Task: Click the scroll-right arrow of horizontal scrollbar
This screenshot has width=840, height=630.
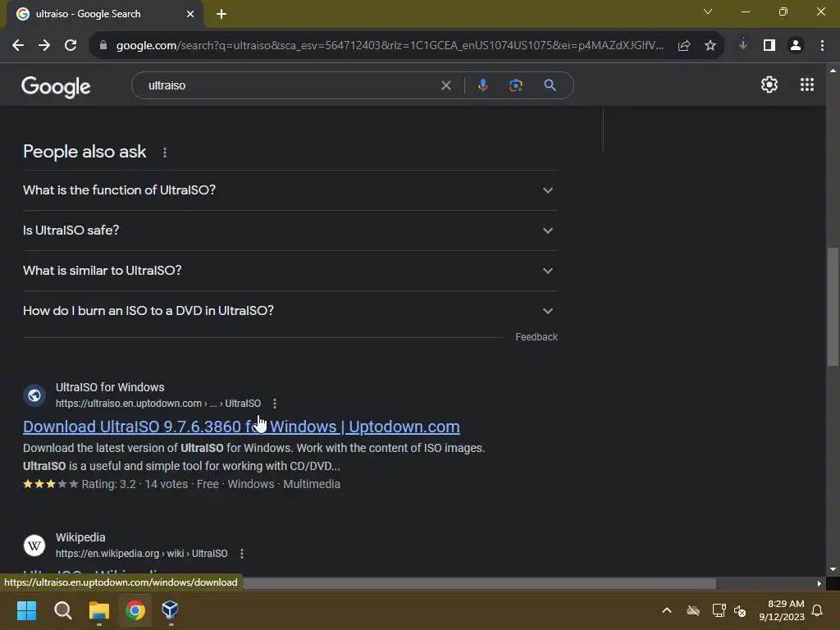Action: coord(819,583)
